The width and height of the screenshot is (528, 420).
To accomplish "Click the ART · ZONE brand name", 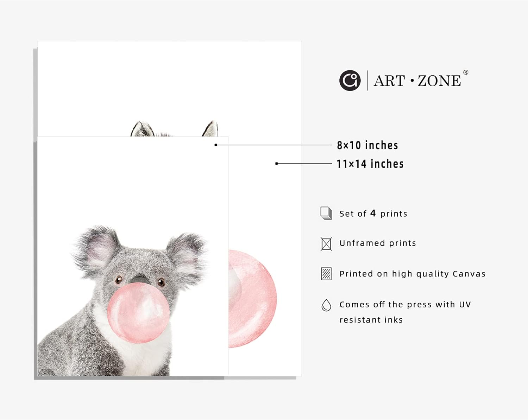I will point(417,81).
